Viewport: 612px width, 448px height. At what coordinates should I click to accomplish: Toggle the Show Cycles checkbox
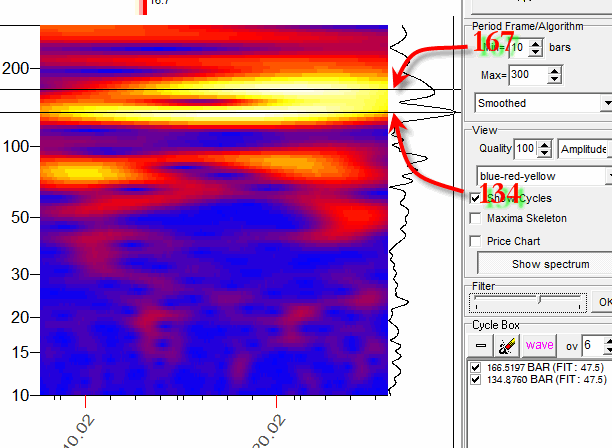pyautogui.click(x=475, y=198)
